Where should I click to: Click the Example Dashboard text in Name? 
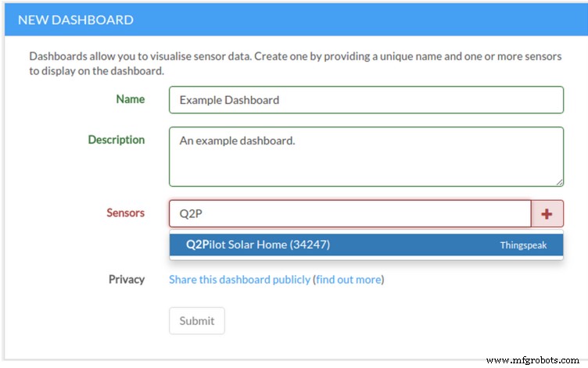click(229, 100)
